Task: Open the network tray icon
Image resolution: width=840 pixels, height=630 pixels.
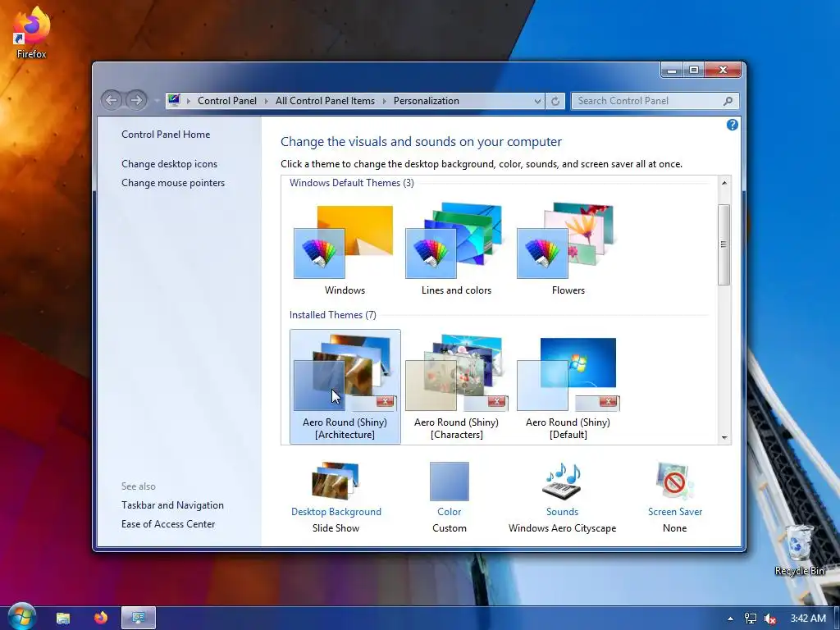Action: 751,619
